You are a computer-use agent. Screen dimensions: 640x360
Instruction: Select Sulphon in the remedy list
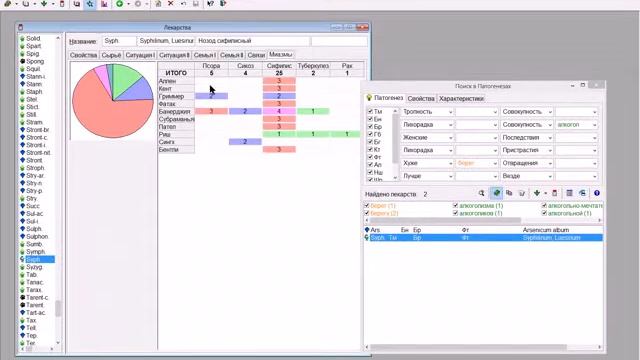pyautogui.click(x=37, y=236)
